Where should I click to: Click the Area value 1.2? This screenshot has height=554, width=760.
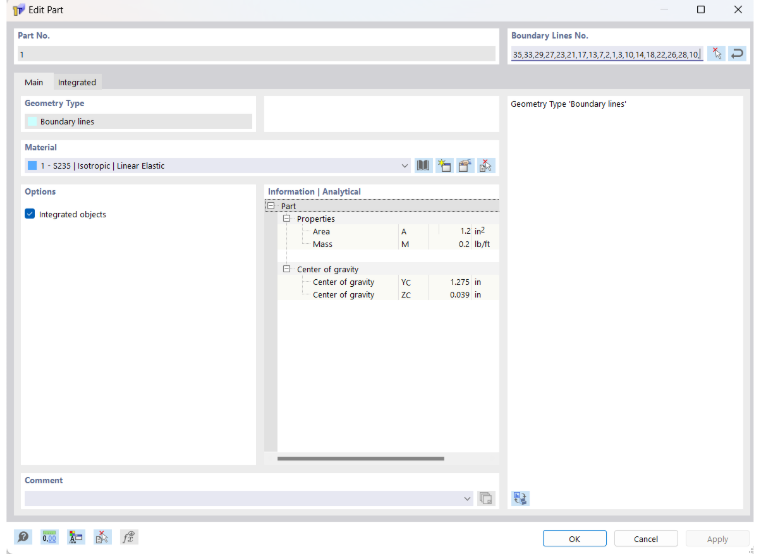coord(465,231)
